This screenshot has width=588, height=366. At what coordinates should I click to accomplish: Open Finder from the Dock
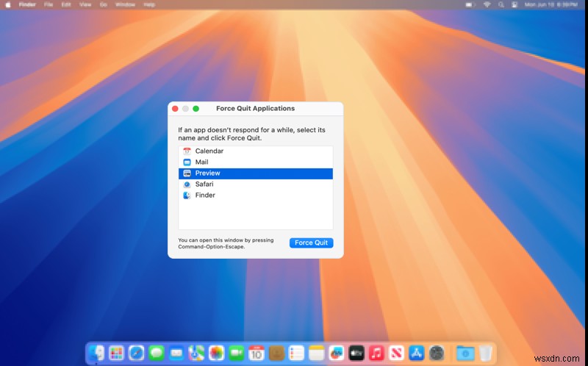coord(96,354)
